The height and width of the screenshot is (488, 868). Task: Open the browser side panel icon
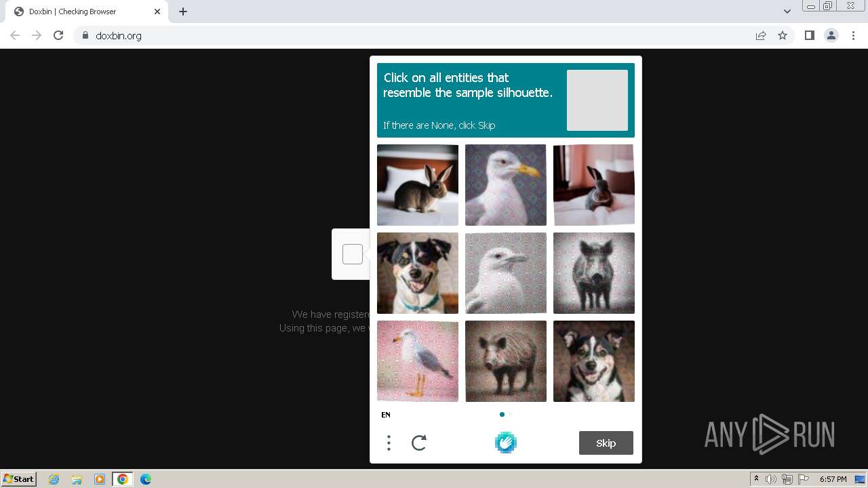pos(809,35)
